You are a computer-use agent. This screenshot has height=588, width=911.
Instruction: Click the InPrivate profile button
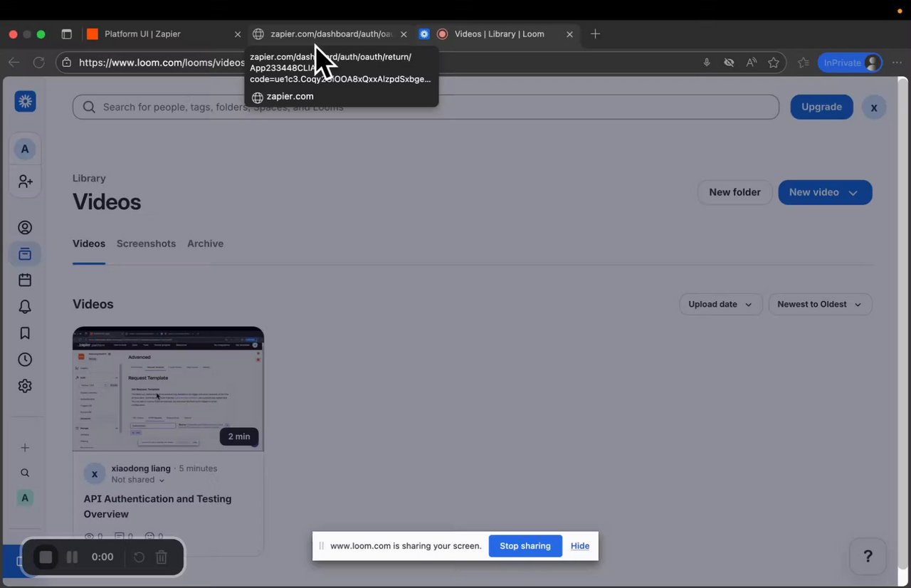point(851,63)
